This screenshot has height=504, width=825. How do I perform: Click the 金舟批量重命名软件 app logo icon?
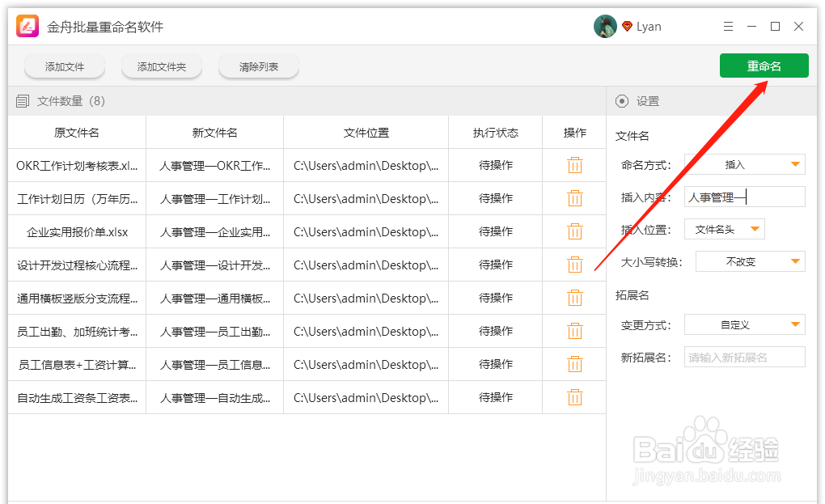pos(26,26)
